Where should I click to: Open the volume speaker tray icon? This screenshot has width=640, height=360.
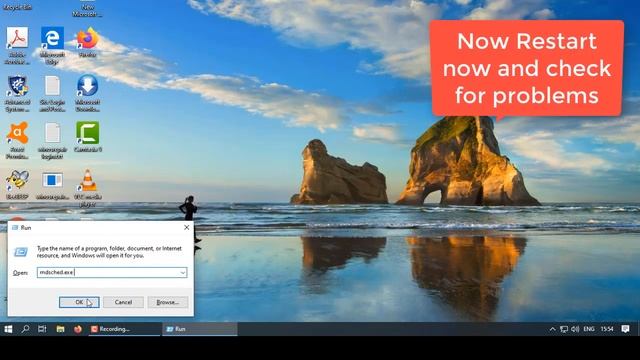click(575, 329)
